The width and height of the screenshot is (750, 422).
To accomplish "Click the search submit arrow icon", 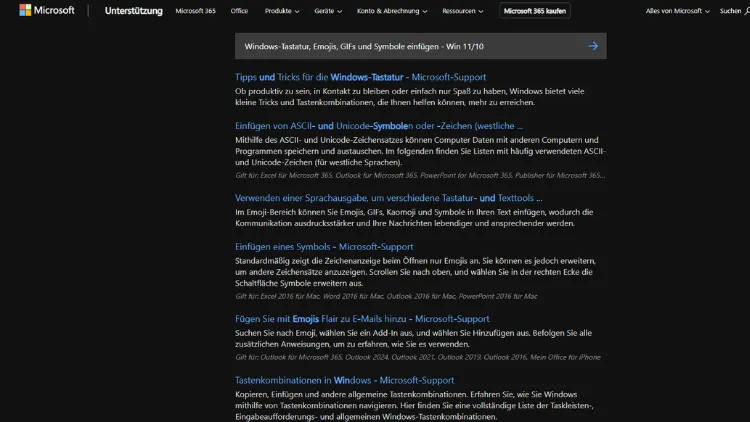I will [593, 46].
